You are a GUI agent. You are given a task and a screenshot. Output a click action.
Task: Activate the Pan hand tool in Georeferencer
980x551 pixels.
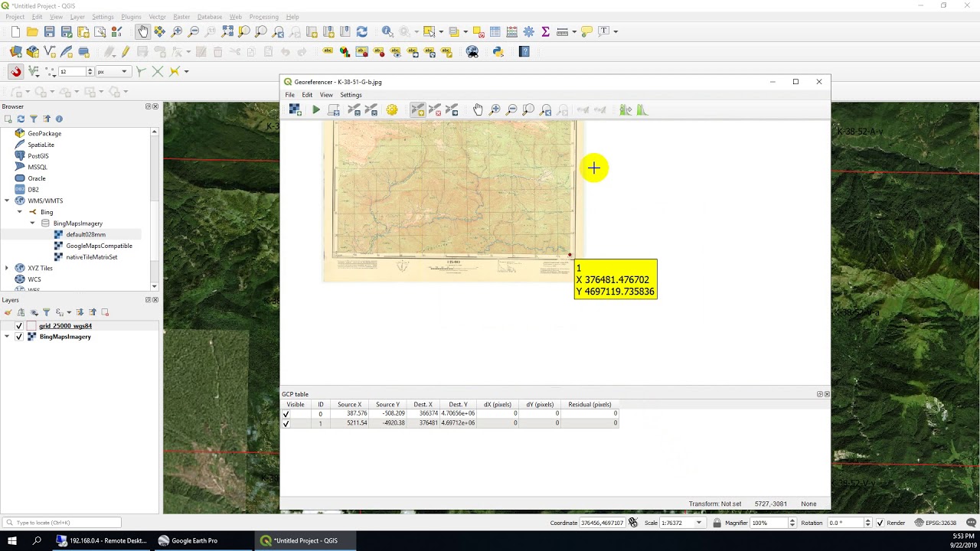pos(478,110)
